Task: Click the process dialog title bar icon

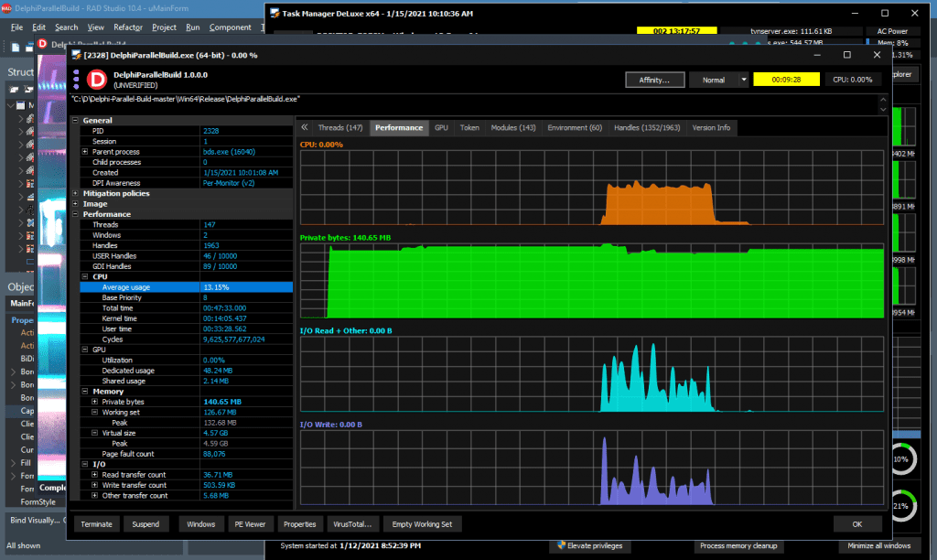Action: pos(77,55)
